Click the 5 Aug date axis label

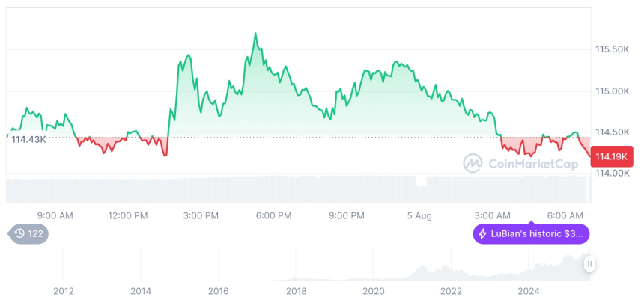[420, 215]
